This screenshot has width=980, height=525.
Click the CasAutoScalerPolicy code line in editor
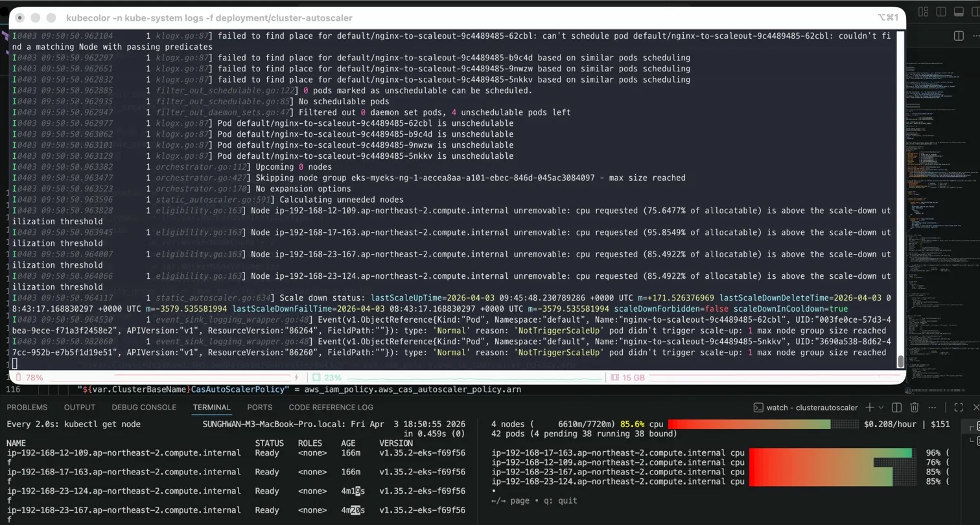point(298,390)
